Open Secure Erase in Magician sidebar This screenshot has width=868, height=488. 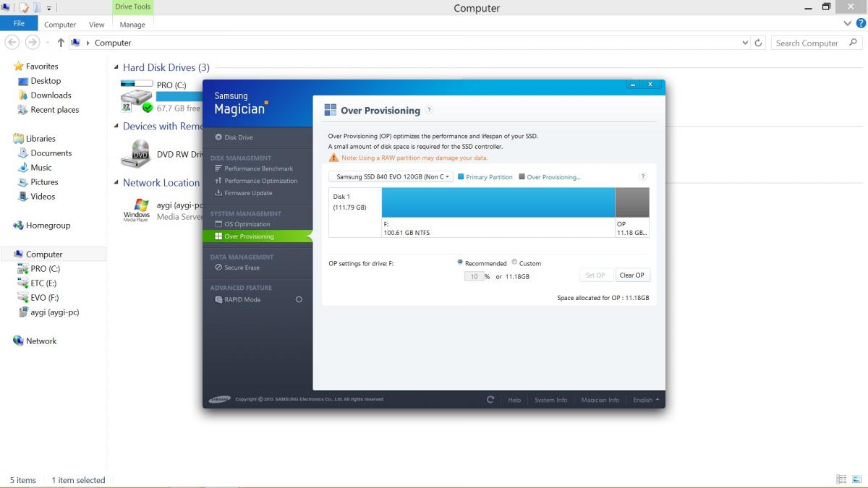[x=237, y=267]
